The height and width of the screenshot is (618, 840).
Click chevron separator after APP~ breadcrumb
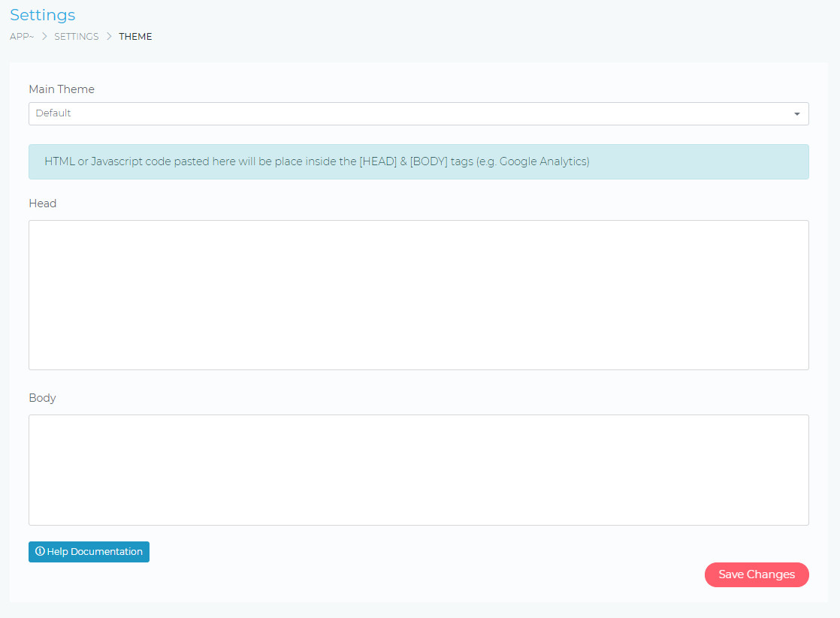(44, 37)
